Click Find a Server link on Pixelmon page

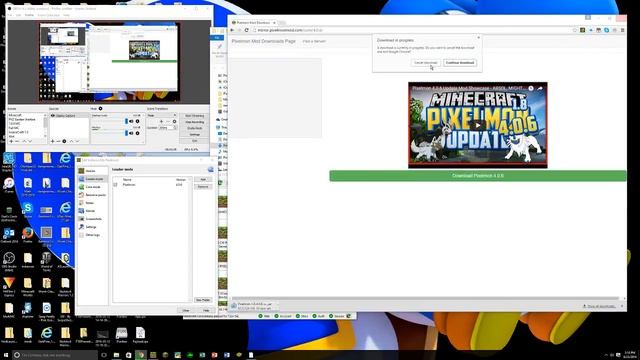click(314, 42)
